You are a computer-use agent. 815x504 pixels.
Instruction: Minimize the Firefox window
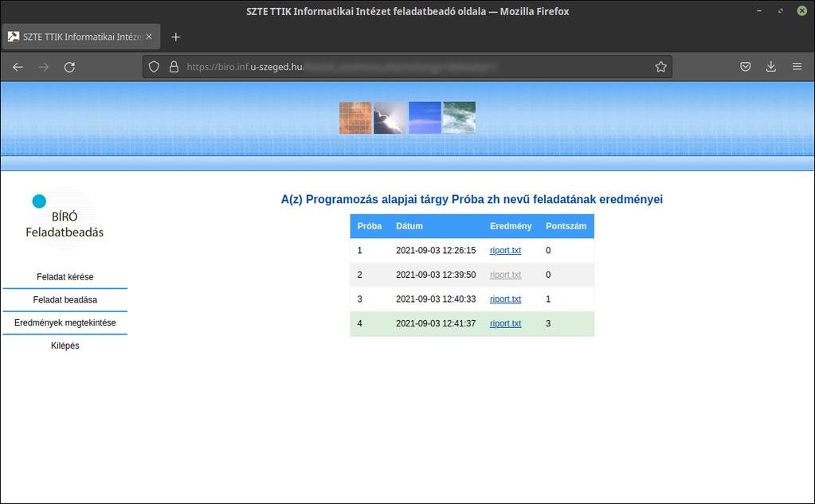pos(759,11)
